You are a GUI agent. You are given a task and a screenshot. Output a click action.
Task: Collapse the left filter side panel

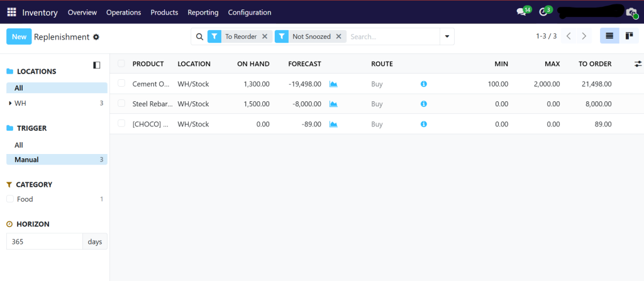(96, 65)
